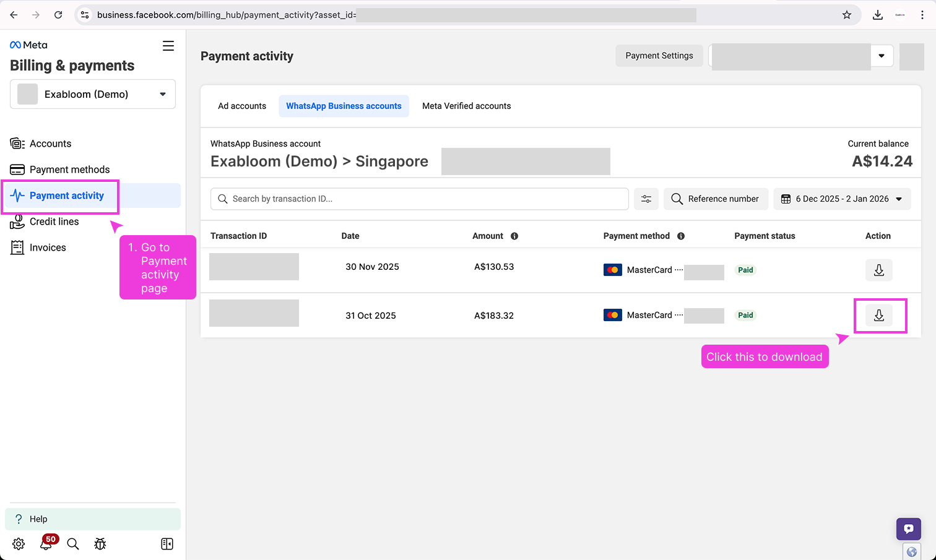Screen dimensions: 936x560
Task: Open the Meta Verified accounts tab
Action: coord(466,106)
